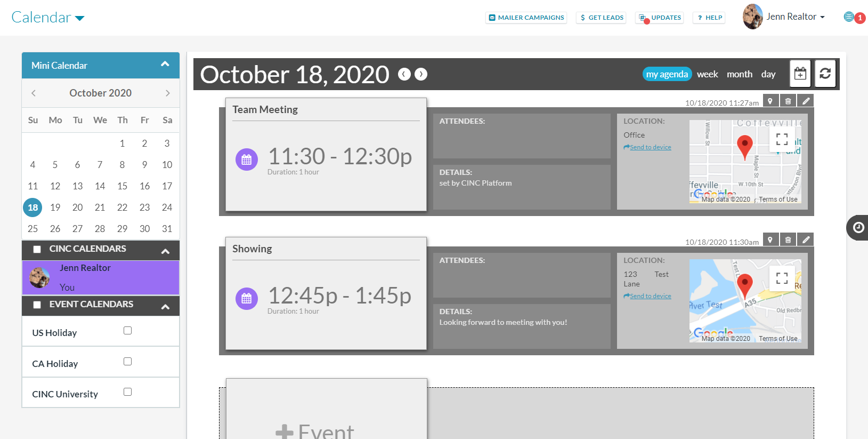The image size is (868, 439).
Task: Open the Calendar dropdown in the header
Action: coord(48,17)
